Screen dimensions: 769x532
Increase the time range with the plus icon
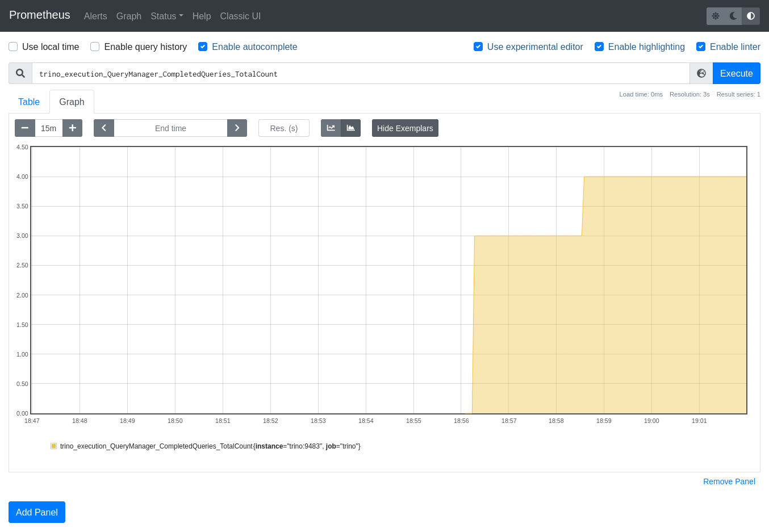coord(72,128)
